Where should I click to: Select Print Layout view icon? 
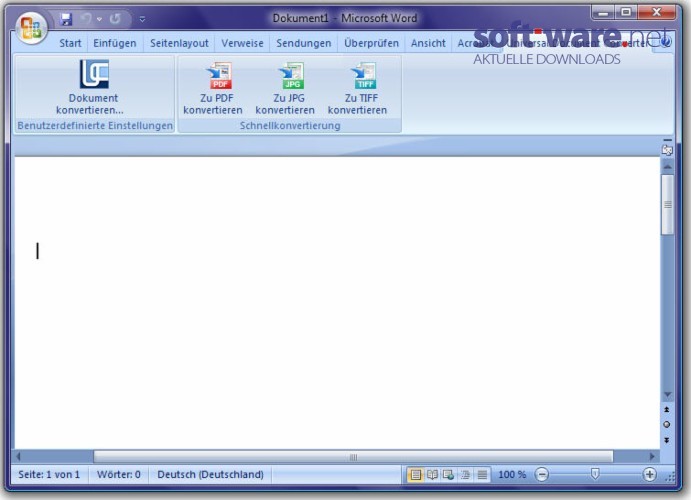(x=415, y=474)
